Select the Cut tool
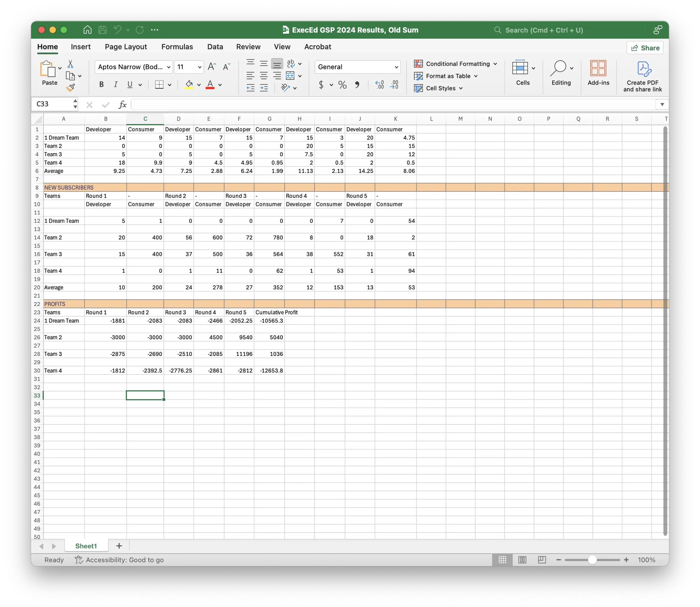This screenshot has height=607, width=700. click(70, 64)
